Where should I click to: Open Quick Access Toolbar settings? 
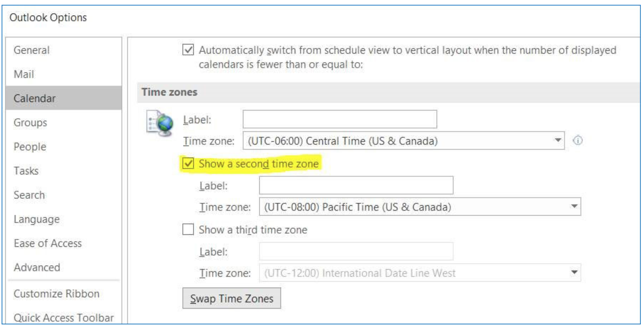pyautogui.click(x=64, y=318)
